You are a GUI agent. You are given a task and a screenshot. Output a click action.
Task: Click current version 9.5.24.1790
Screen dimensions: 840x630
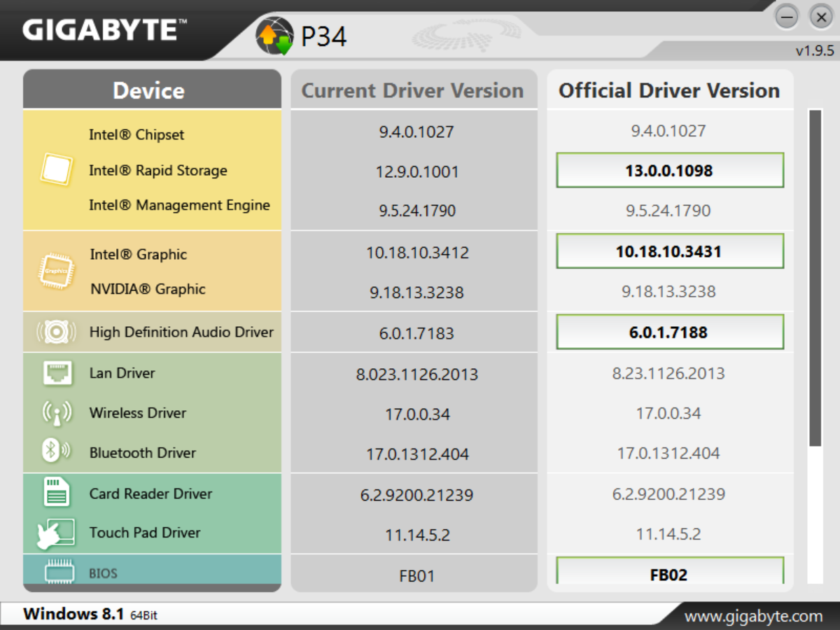(x=417, y=211)
